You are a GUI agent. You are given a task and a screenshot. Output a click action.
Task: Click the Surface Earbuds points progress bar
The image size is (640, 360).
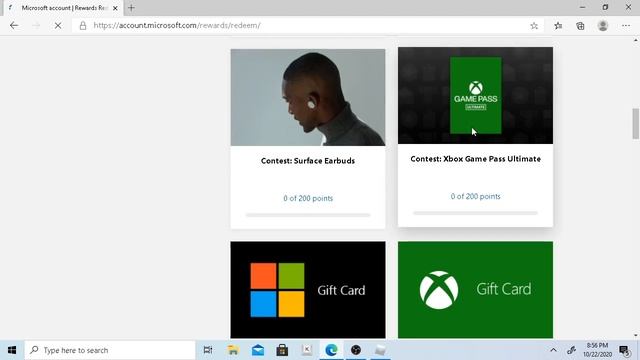click(308, 215)
